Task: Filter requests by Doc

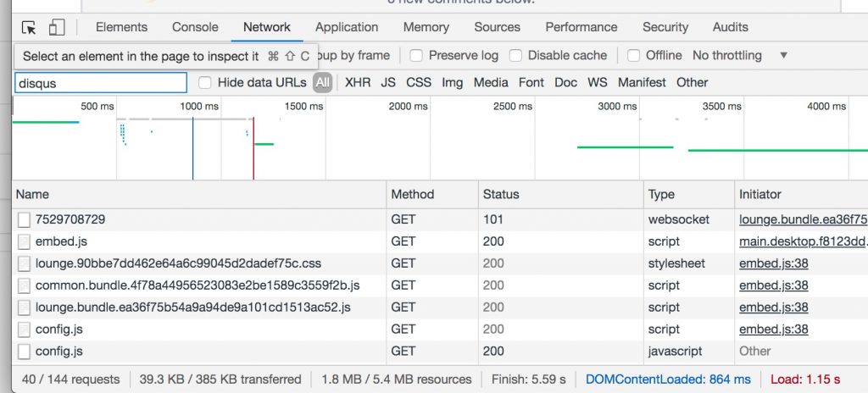Action: click(565, 82)
